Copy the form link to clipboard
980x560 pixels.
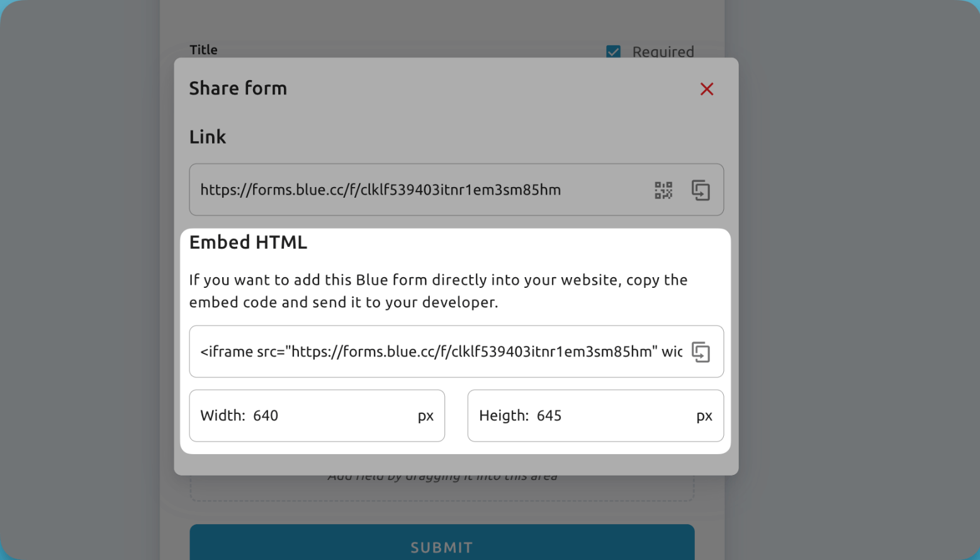[701, 190]
